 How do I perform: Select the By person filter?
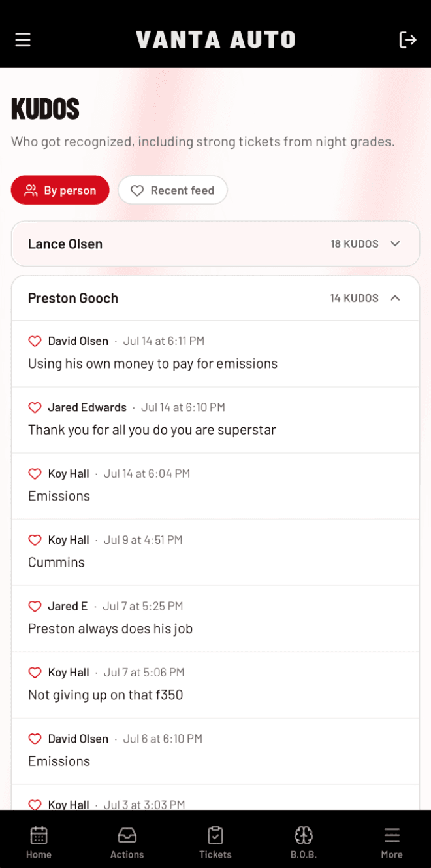(x=60, y=190)
